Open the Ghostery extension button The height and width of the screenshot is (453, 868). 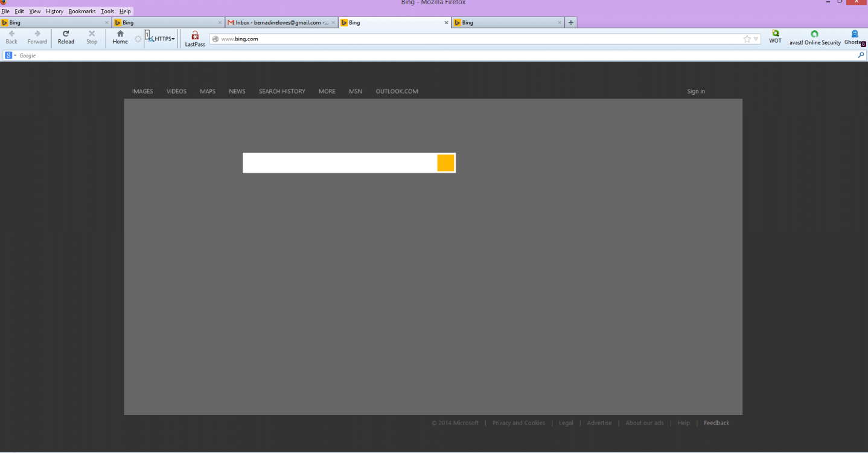click(854, 38)
